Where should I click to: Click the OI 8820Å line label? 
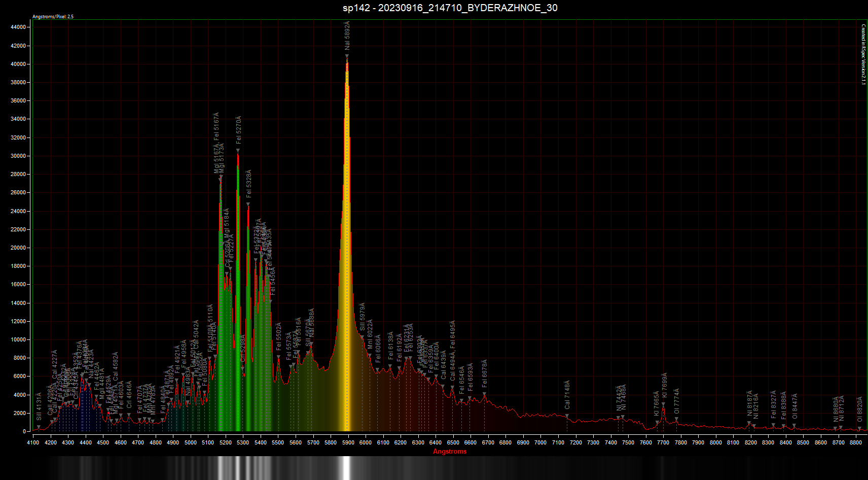[860, 409]
